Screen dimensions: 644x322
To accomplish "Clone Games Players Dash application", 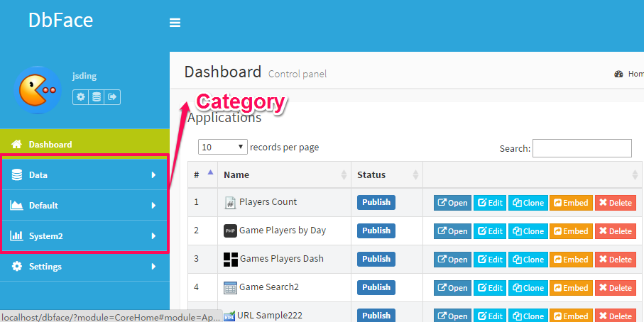I will point(528,260).
